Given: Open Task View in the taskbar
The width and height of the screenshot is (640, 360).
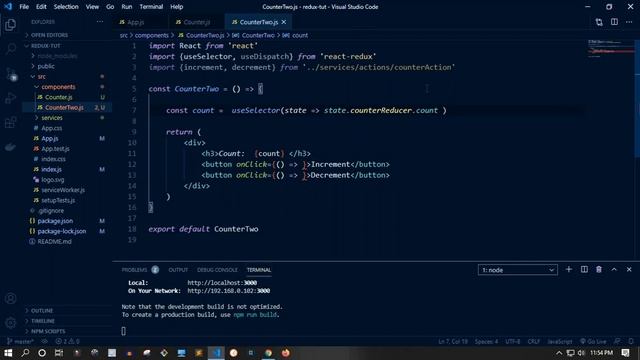Looking at the screenshot, I should [59, 353].
